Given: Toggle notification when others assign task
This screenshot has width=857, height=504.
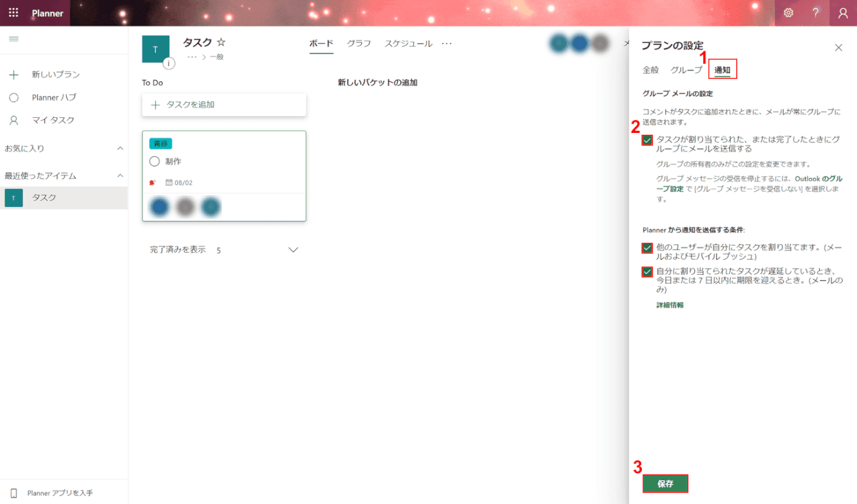Looking at the screenshot, I should (647, 248).
